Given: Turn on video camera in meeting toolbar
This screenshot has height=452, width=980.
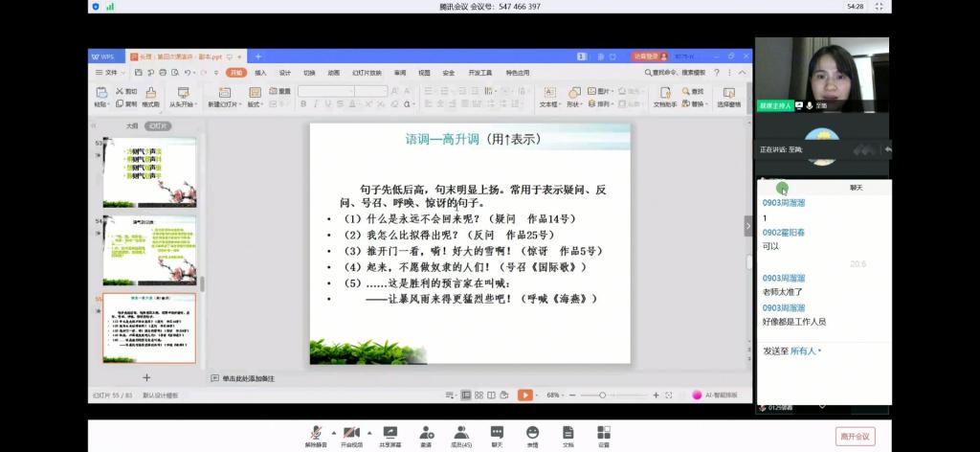Looking at the screenshot, I should pos(350,433).
